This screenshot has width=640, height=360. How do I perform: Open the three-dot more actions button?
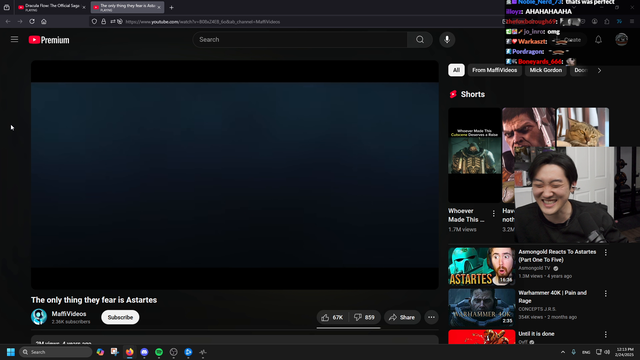coord(431,317)
